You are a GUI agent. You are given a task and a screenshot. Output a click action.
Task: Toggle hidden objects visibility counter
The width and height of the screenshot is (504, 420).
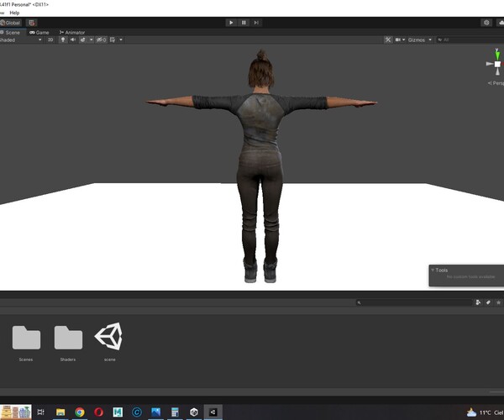[101, 39]
